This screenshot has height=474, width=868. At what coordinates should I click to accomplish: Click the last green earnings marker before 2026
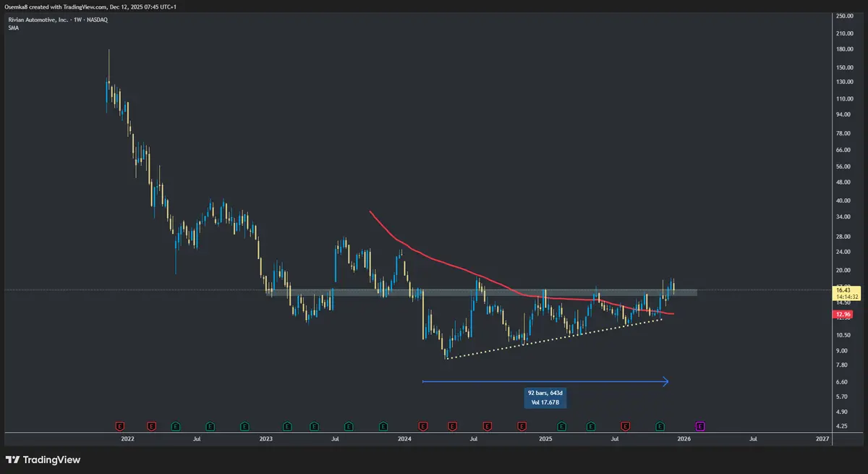(x=660, y=426)
